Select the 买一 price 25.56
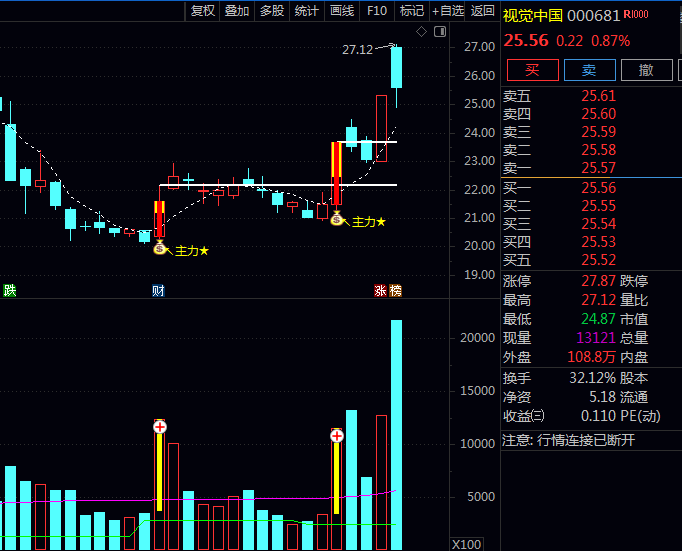Viewport: 682px width, 551px height. pyautogui.click(x=598, y=188)
